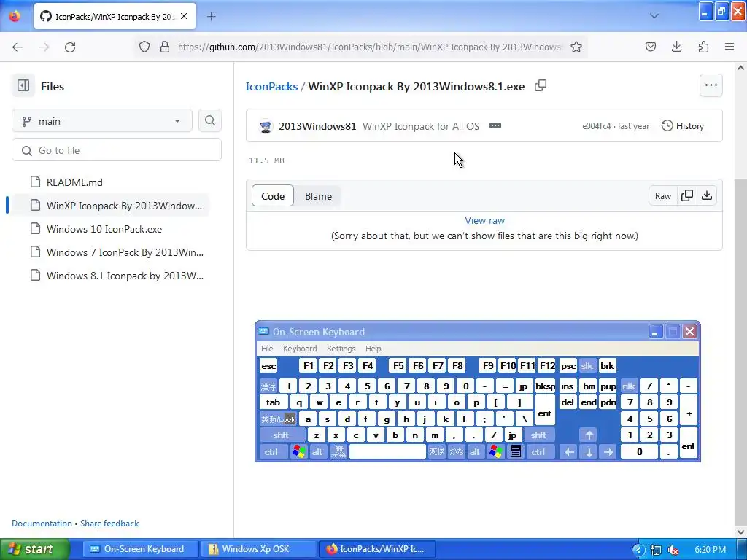
Task: Copy file path icon beside filename
Action: pos(541,86)
